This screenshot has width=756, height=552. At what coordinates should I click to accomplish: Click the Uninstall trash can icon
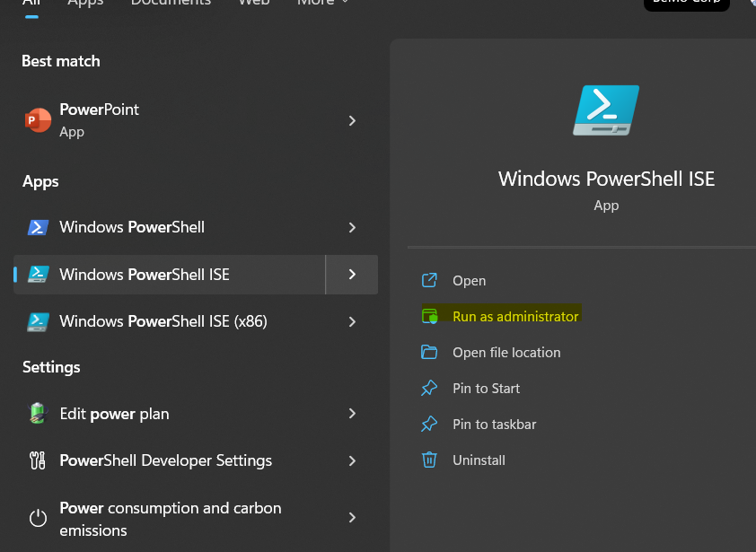pos(429,460)
